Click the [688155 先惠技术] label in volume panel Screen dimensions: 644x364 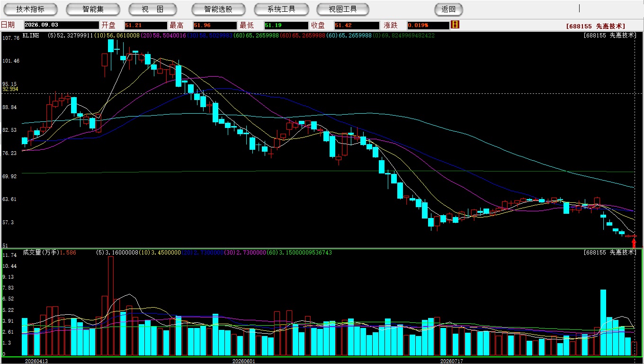(x=609, y=253)
